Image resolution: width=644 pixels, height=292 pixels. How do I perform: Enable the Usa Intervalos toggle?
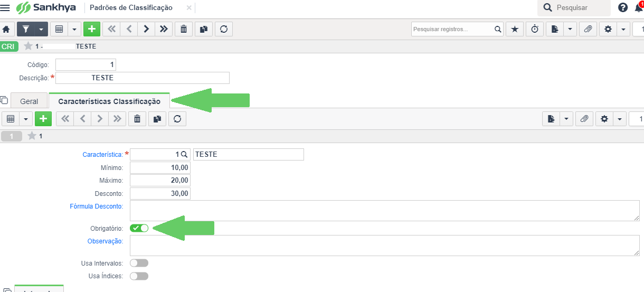click(139, 263)
